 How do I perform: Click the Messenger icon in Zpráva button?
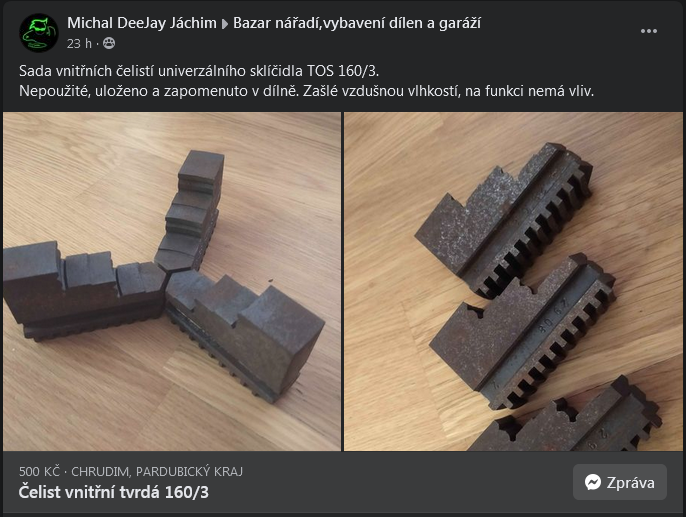593,482
